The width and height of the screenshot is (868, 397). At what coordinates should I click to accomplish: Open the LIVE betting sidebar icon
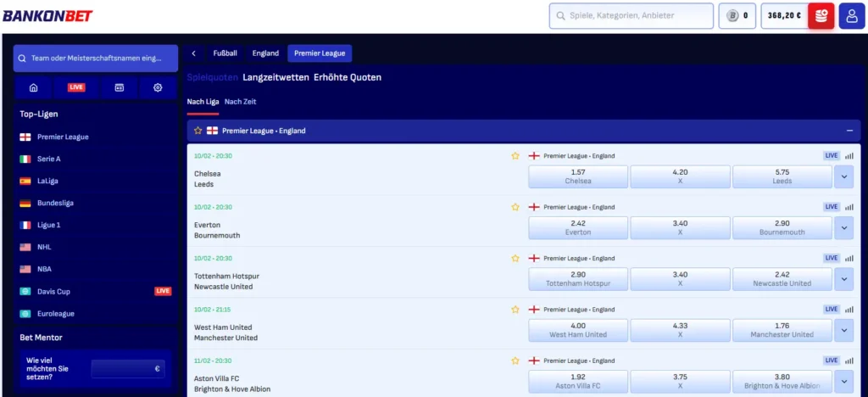tap(76, 87)
